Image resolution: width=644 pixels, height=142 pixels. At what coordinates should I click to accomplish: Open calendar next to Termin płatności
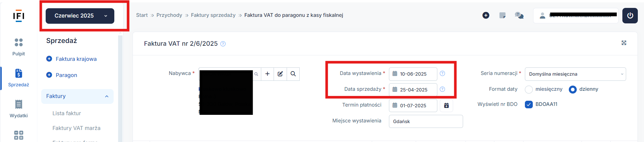click(x=446, y=106)
